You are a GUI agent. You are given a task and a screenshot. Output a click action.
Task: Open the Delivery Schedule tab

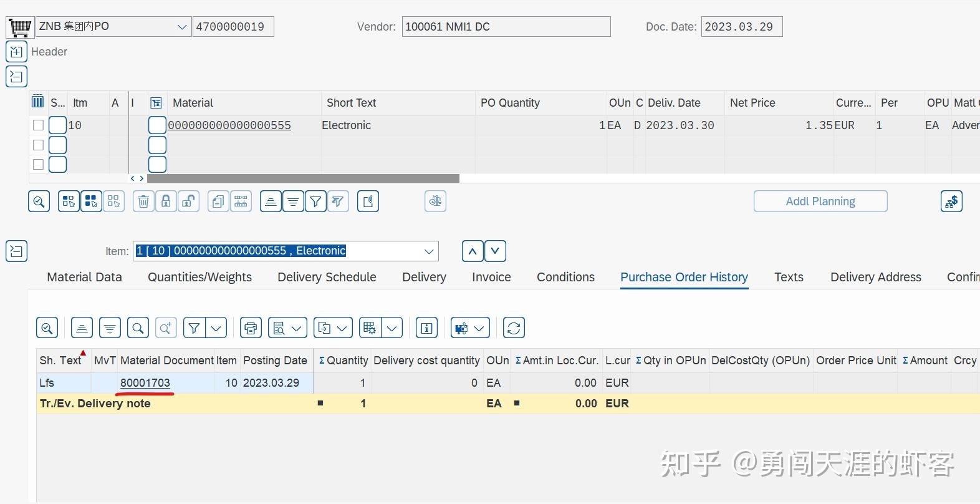327,277
